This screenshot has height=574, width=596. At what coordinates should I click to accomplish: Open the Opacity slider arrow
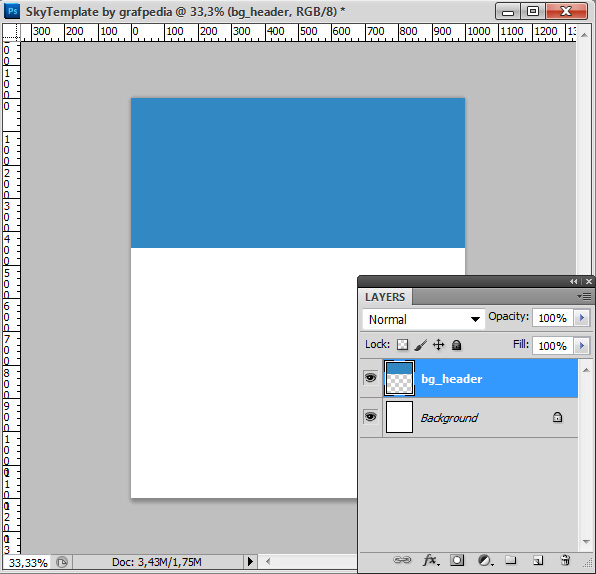(x=582, y=317)
